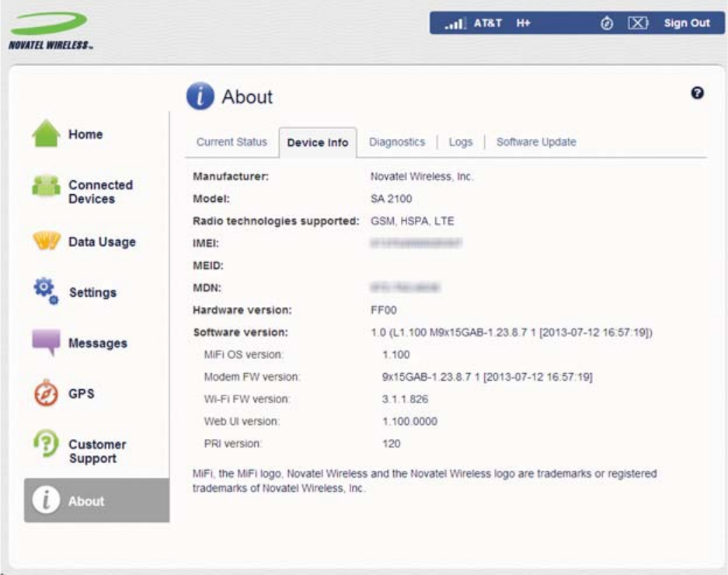
Task: Open the Messages text link
Action: coord(98,343)
